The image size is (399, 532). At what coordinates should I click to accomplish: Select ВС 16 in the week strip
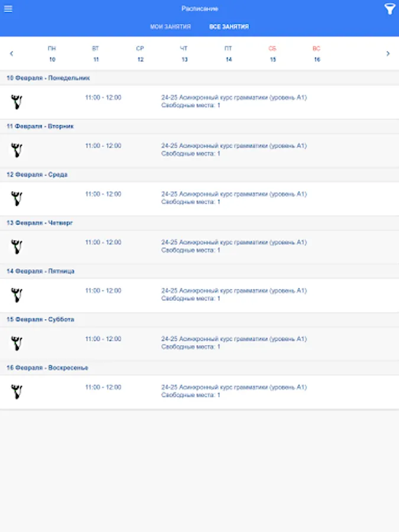pos(317,54)
